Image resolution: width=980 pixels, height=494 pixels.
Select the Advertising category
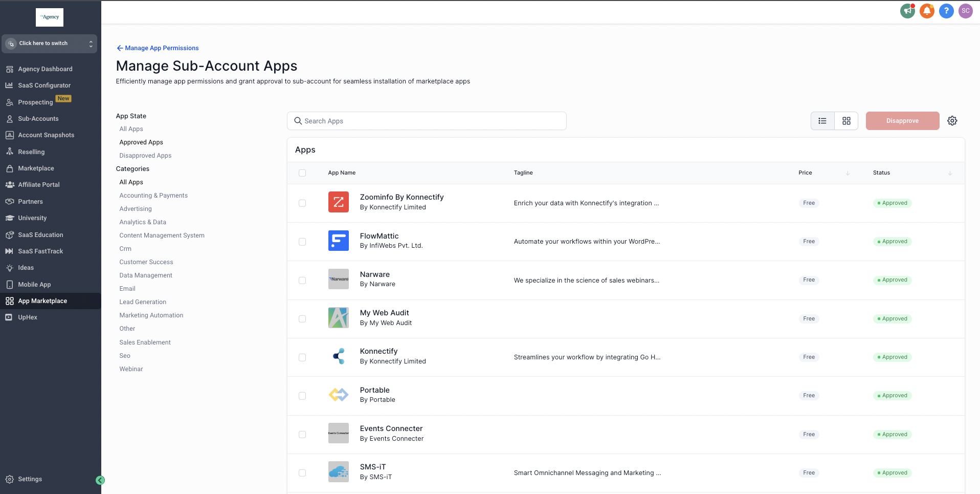tap(136, 209)
